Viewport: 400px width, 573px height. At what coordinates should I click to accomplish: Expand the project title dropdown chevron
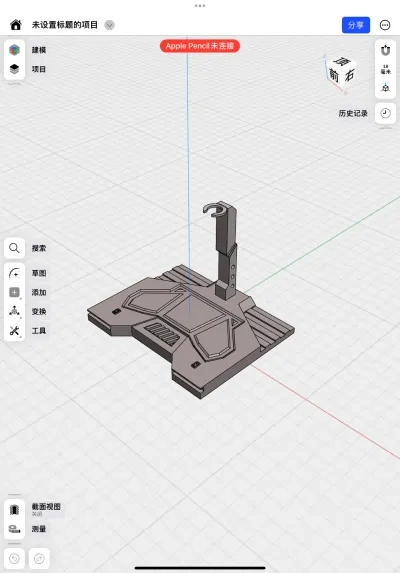[x=109, y=25]
